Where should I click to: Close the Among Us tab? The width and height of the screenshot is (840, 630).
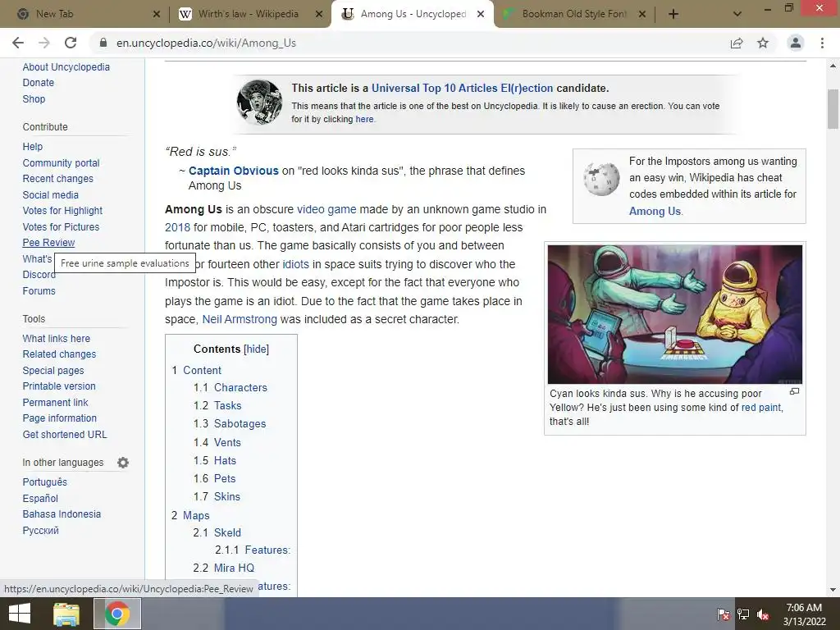481,14
